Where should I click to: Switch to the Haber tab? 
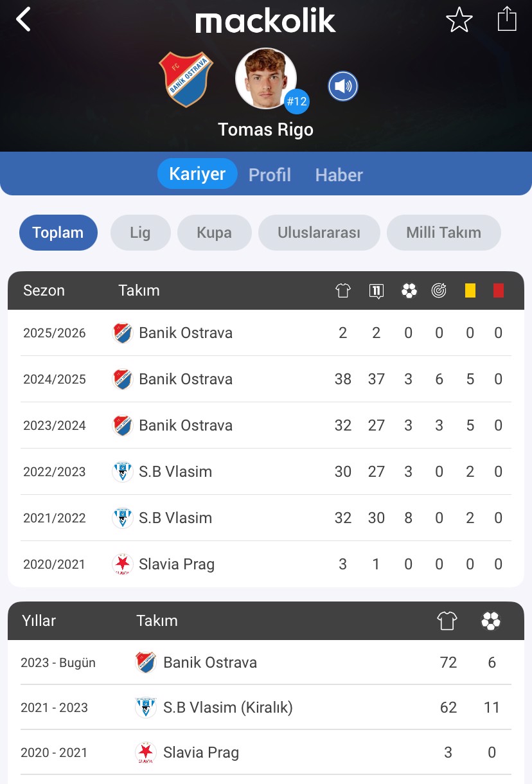339,175
